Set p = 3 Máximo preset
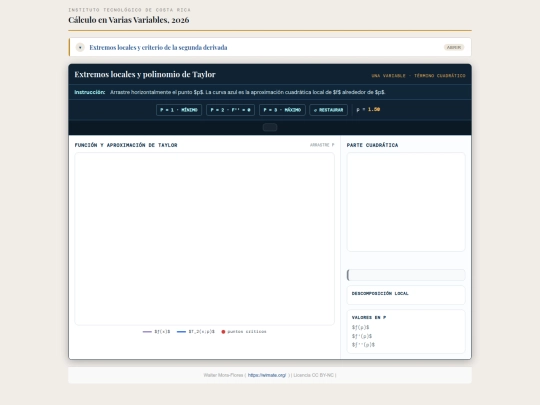540x405 pixels. pyautogui.click(x=282, y=110)
